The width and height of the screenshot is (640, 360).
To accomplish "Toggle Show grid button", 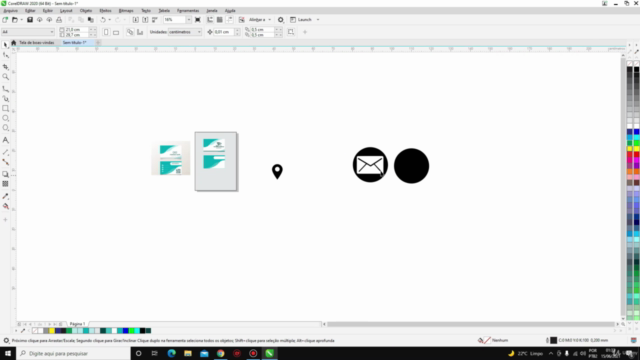I will click(x=220, y=20).
